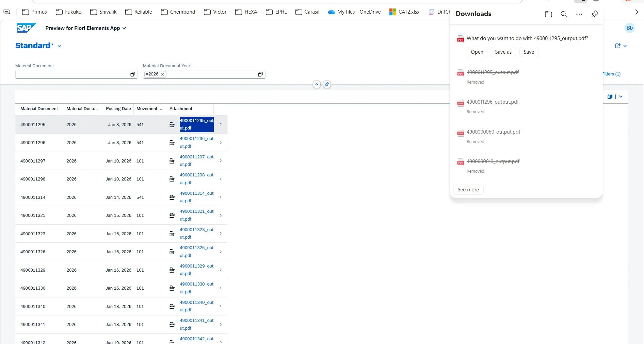Open user avatar Bb

click(630, 28)
